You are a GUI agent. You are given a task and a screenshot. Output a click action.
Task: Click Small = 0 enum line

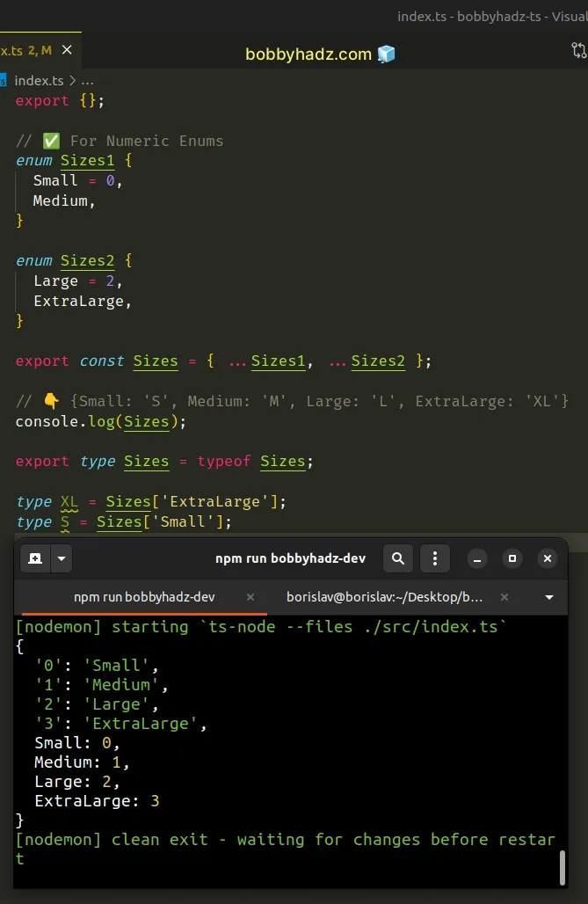coord(77,180)
